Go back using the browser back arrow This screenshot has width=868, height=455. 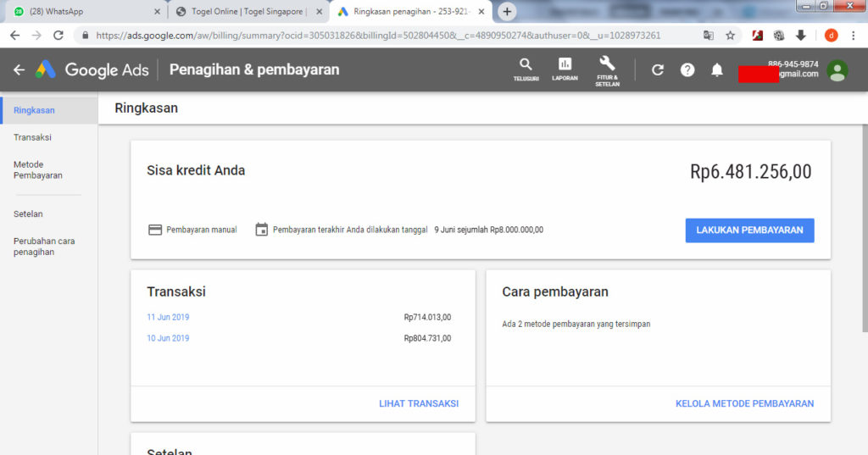click(15, 36)
